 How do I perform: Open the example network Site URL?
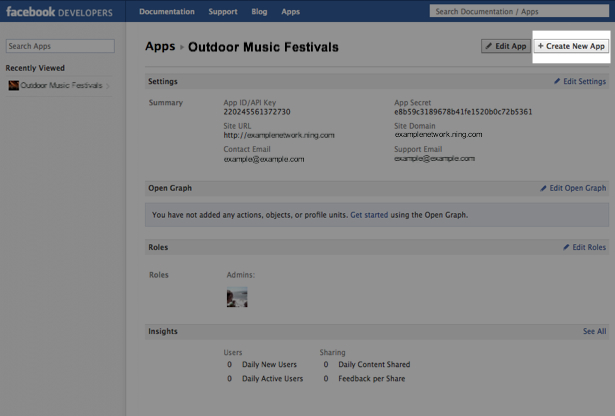click(279, 135)
